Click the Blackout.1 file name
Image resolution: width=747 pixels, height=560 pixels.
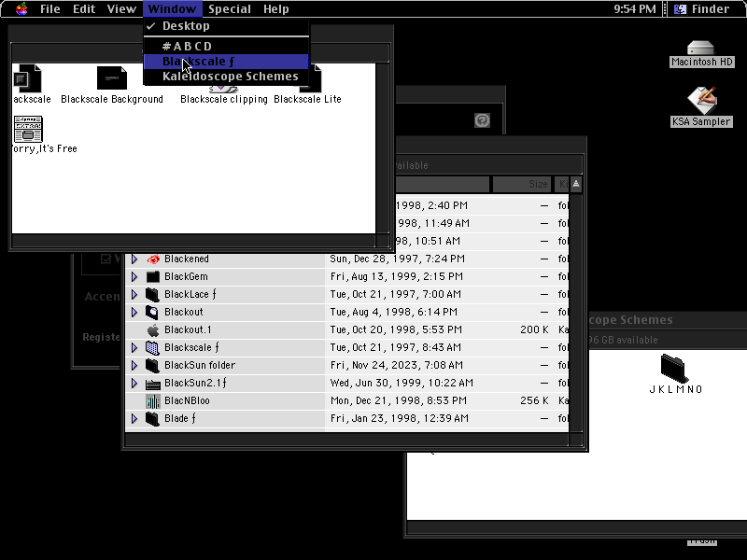188,329
